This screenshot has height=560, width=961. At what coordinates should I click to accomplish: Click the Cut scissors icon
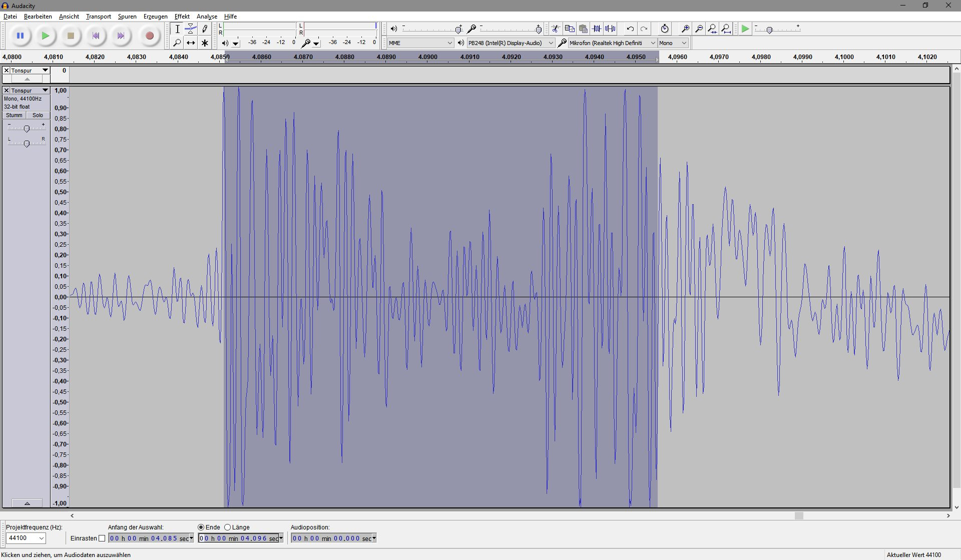556,29
